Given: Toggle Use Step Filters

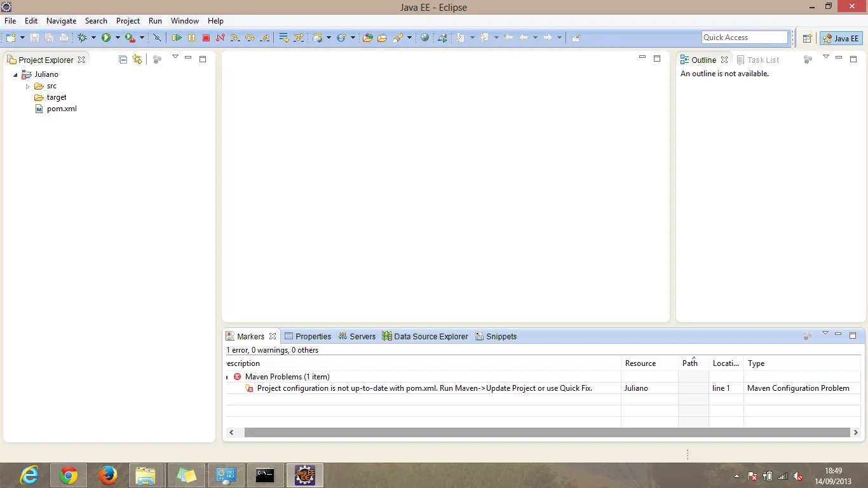Looking at the screenshot, I should click(x=299, y=38).
